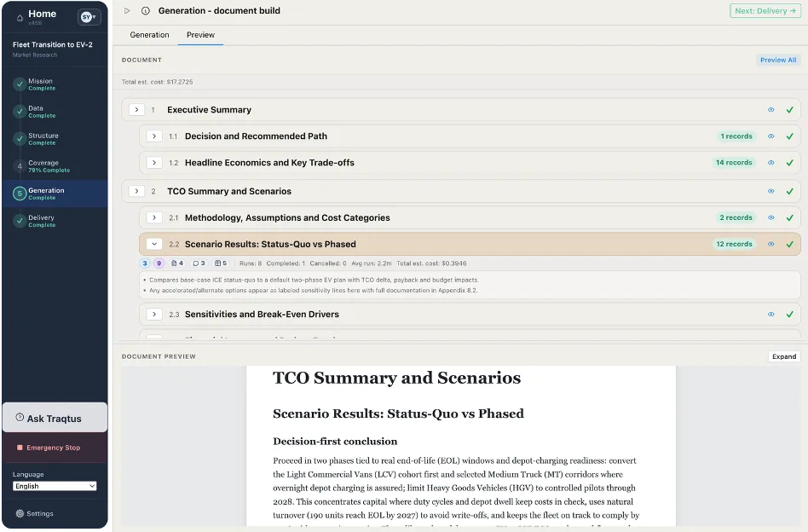Open the SY user avatar menu
808x532 pixels.
(x=89, y=17)
